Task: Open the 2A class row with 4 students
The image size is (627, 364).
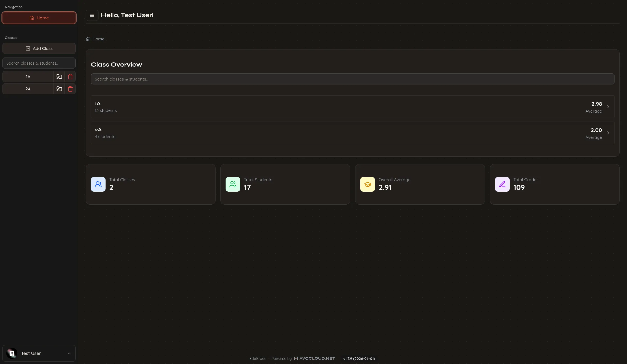Action: click(352, 133)
